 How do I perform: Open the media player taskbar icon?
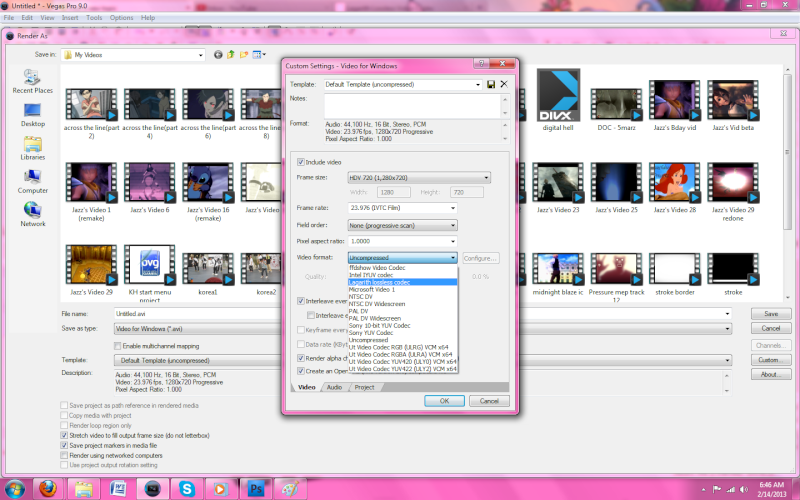pyautogui.click(x=221, y=489)
